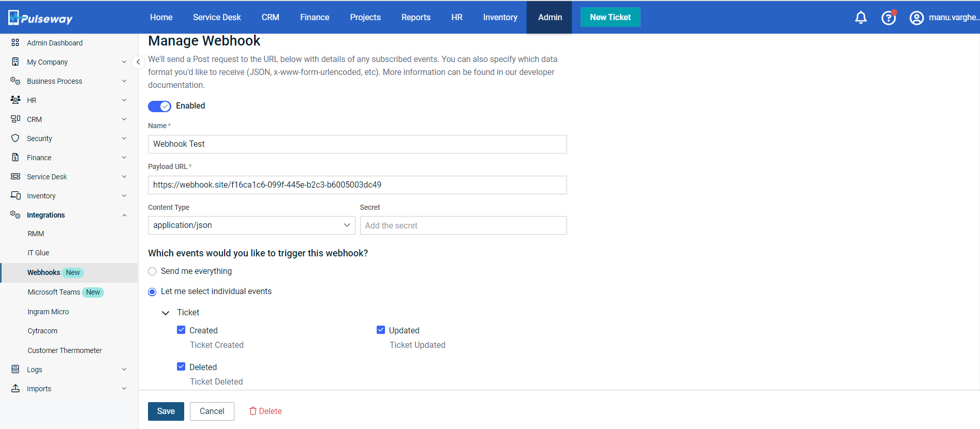The width and height of the screenshot is (980, 429).
Task: Click the Admin Dashboard grid icon
Action: 16,43
